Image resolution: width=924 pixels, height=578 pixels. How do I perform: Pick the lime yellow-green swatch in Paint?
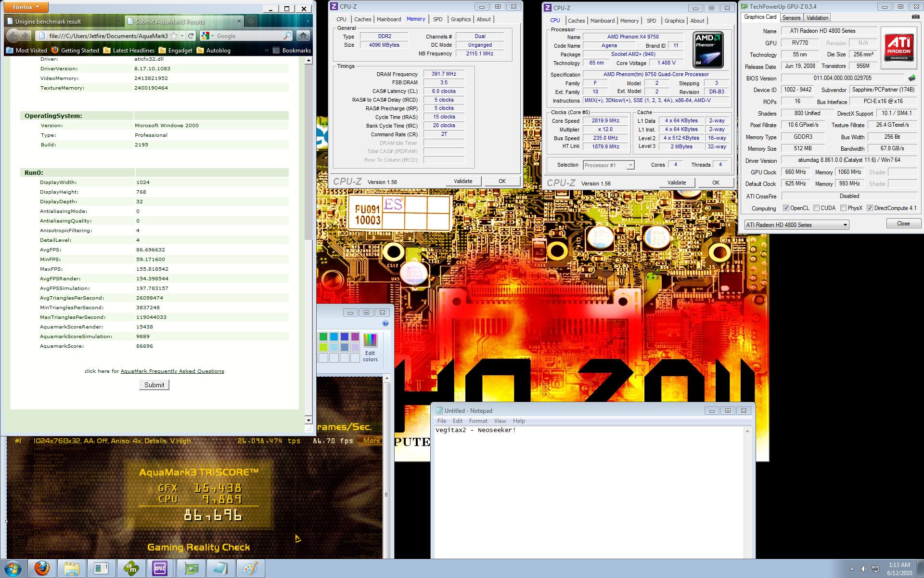click(323, 347)
